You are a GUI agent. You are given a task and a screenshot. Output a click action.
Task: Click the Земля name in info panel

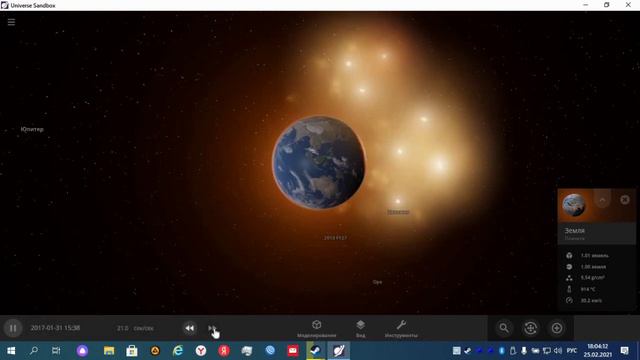(x=574, y=231)
